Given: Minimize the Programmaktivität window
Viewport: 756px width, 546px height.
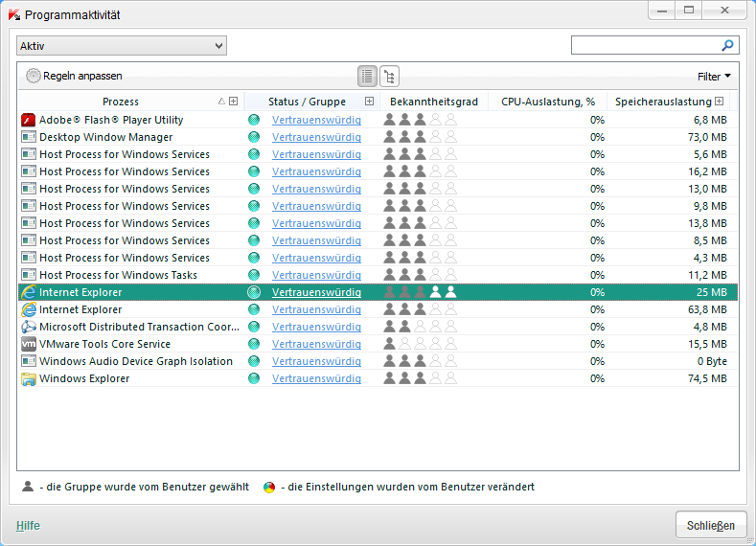Looking at the screenshot, I should [x=662, y=11].
